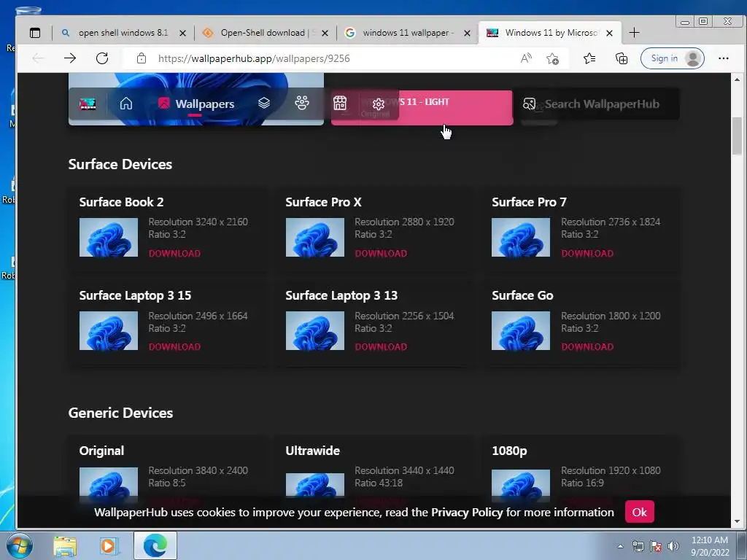The height and width of the screenshot is (560, 747).
Task: Open Action Center flag tray icon
Action: tap(656, 546)
